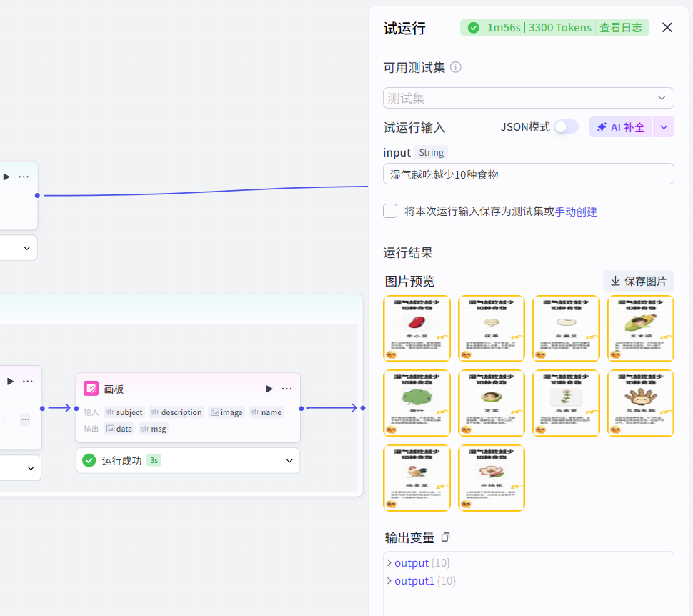Click the 保存图片 button
This screenshot has height=616, width=693.
pos(638,281)
